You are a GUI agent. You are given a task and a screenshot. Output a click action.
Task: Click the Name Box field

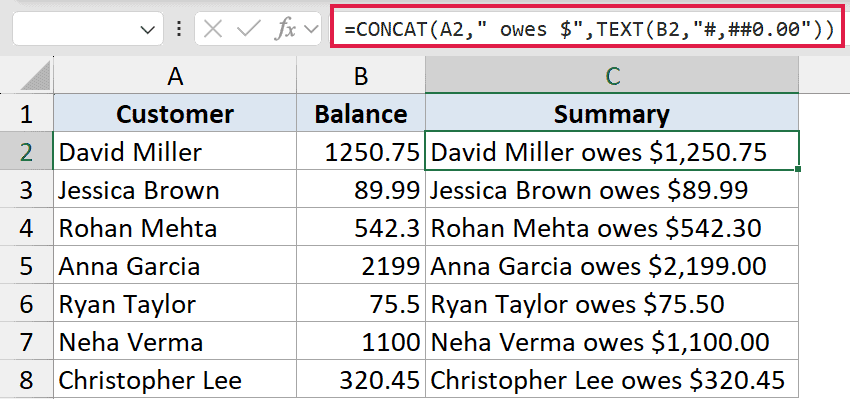point(88,29)
